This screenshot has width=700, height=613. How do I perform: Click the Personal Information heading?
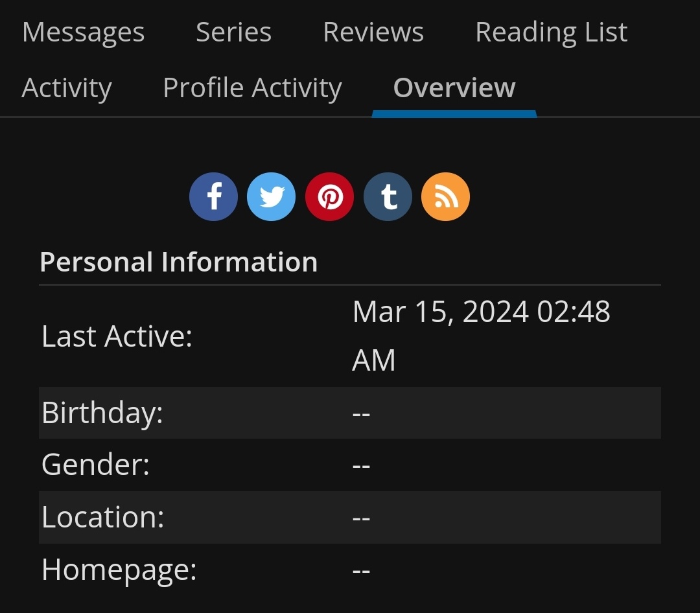pos(179,262)
